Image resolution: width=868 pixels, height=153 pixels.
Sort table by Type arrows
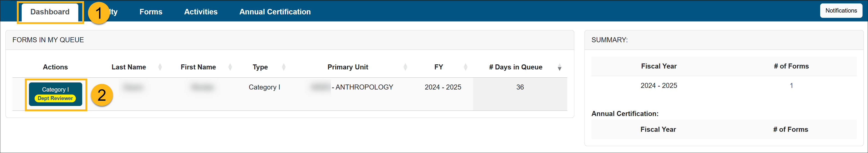(x=283, y=67)
